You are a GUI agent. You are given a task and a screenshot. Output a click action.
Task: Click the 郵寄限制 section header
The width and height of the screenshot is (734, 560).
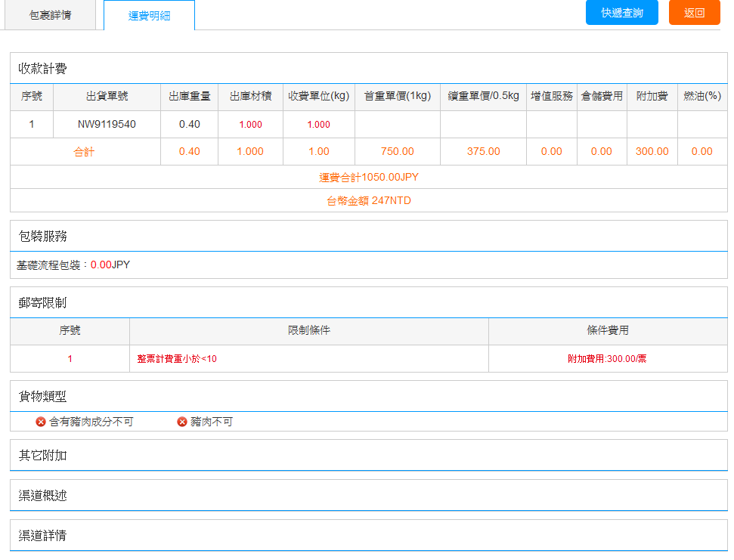pyautogui.click(x=42, y=302)
